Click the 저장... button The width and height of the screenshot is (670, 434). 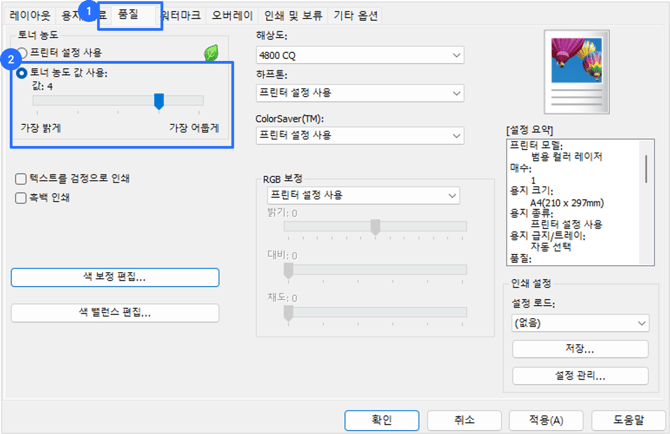580,349
